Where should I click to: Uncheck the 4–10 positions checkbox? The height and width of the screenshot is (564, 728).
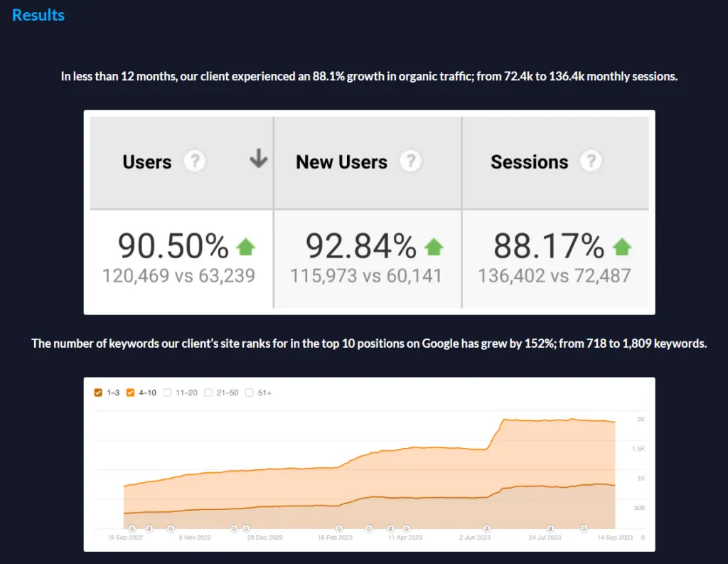click(131, 393)
